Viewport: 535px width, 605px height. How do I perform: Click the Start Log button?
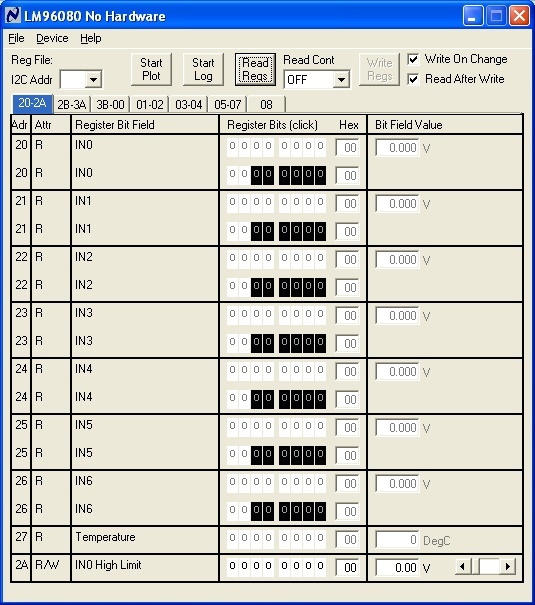[x=203, y=69]
